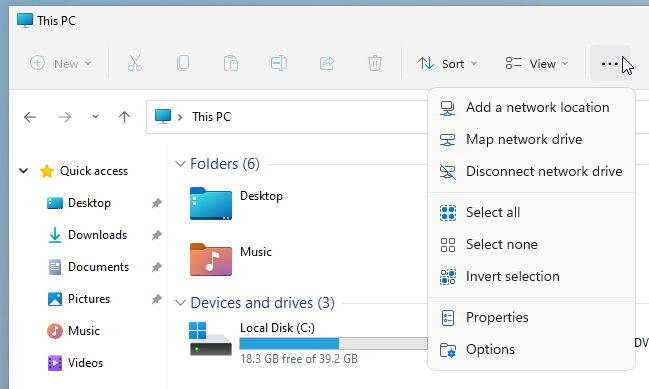Open Pictures in Quick access sidebar
649x389 pixels.
click(x=89, y=299)
